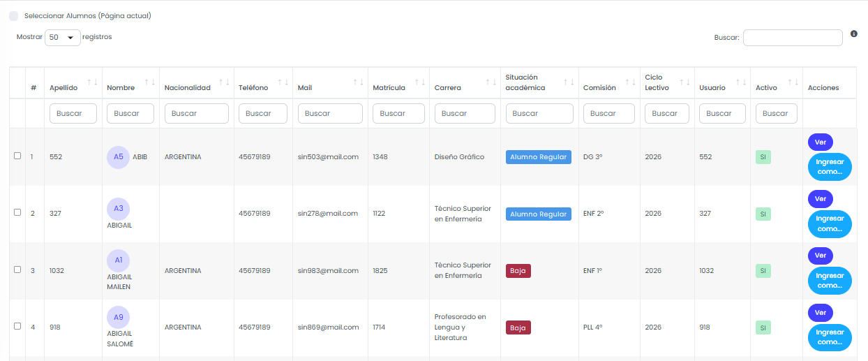Click the matrícula value 1825

coord(379,270)
